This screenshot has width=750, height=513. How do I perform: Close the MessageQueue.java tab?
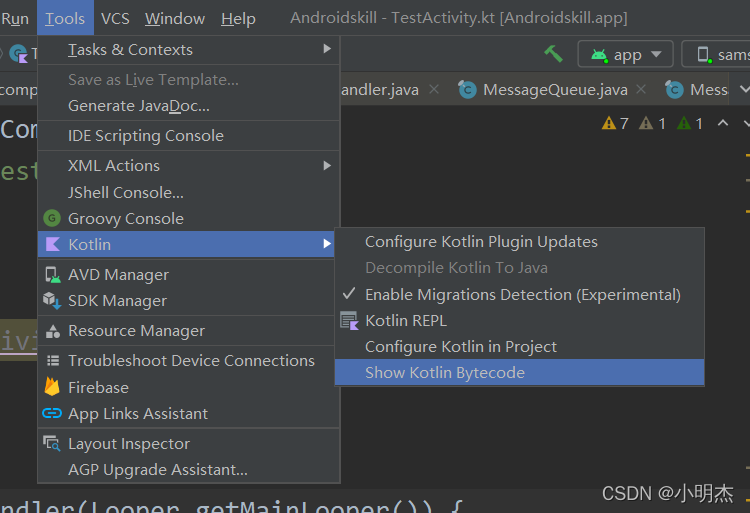pos(641,89)
